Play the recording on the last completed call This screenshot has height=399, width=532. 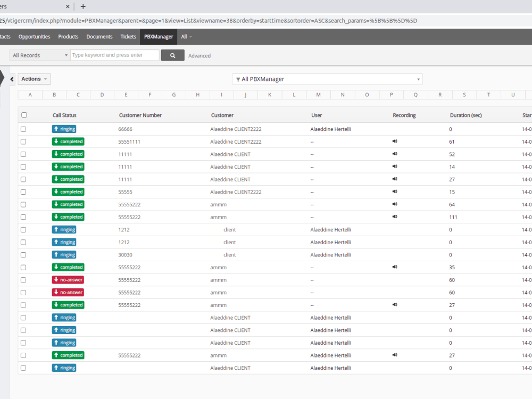click(x=395, y=355)
